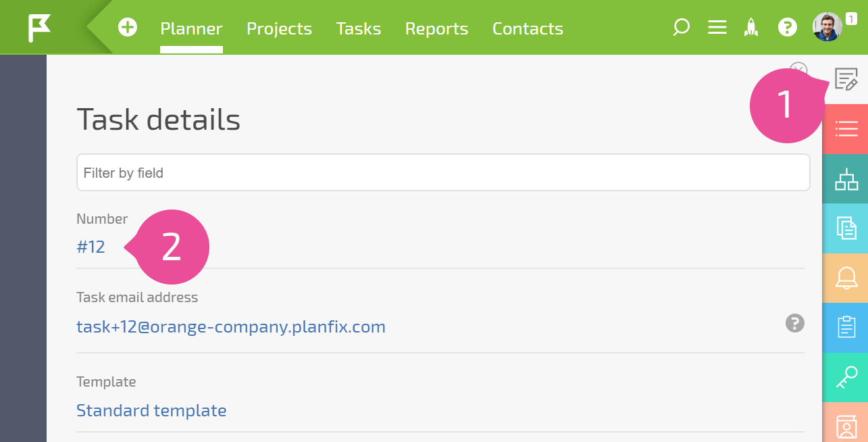Click help icon beside task email address
Screen dimensions: 868x442
795,323
